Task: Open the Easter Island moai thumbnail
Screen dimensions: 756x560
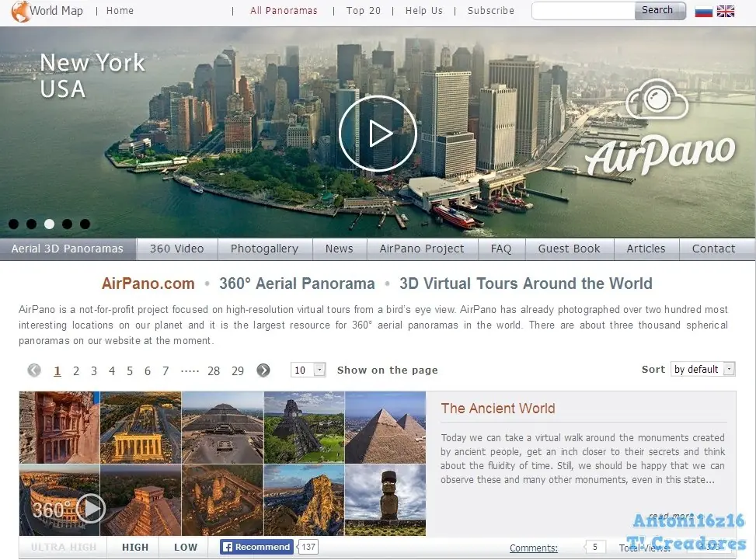Action: [x=385, y=500]
